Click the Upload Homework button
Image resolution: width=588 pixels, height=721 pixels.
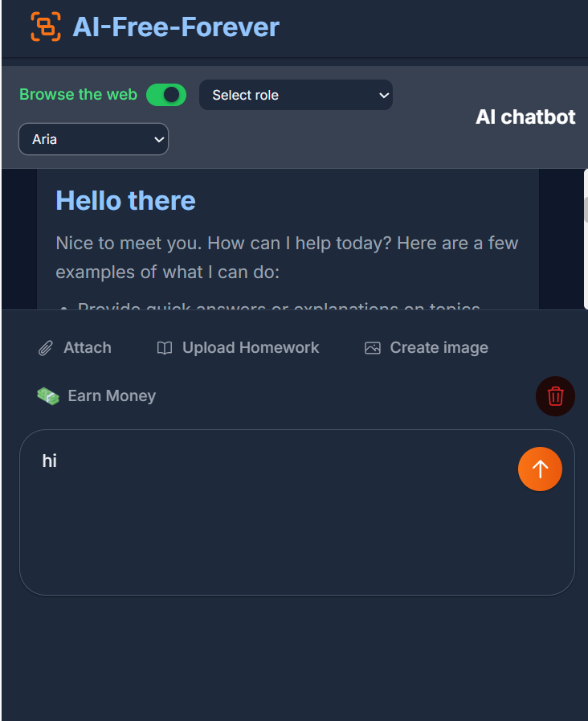[238, 347]
